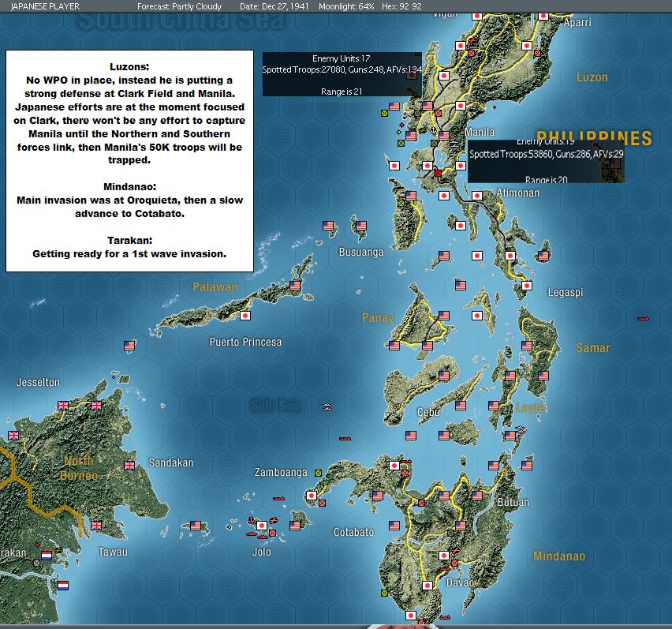The height and width of the screenshot is (629, 672).
Task: Click the US flag base near Cotabato
Action: (x=394, y=526)
